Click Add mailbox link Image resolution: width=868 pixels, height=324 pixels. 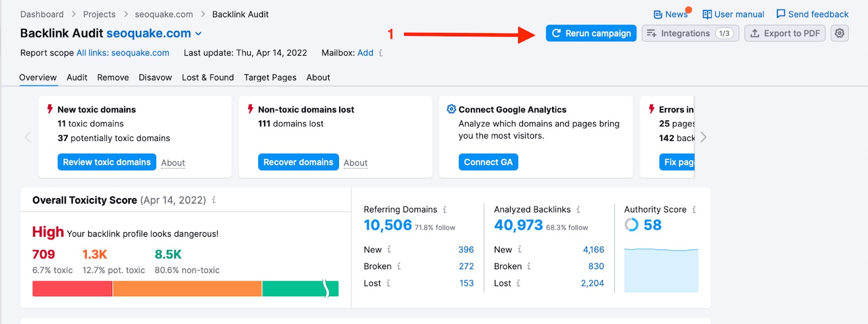(365, 53)
